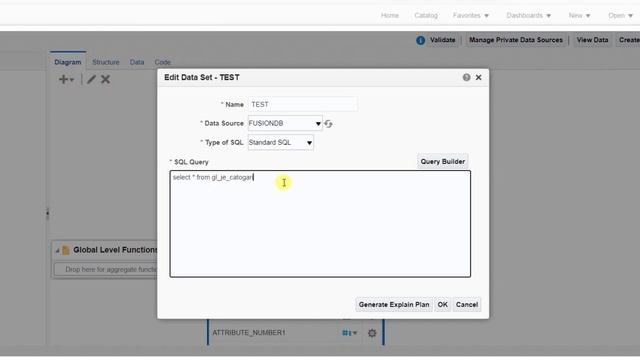640x360 pixels.
Task: Open the Type of SQL dropdown
Action: (x=280, y=142)
